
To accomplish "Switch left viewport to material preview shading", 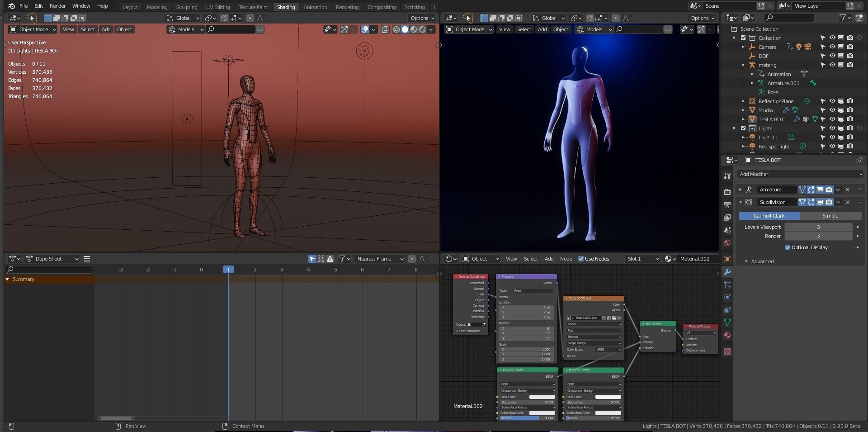I will [x=414, y=29].
